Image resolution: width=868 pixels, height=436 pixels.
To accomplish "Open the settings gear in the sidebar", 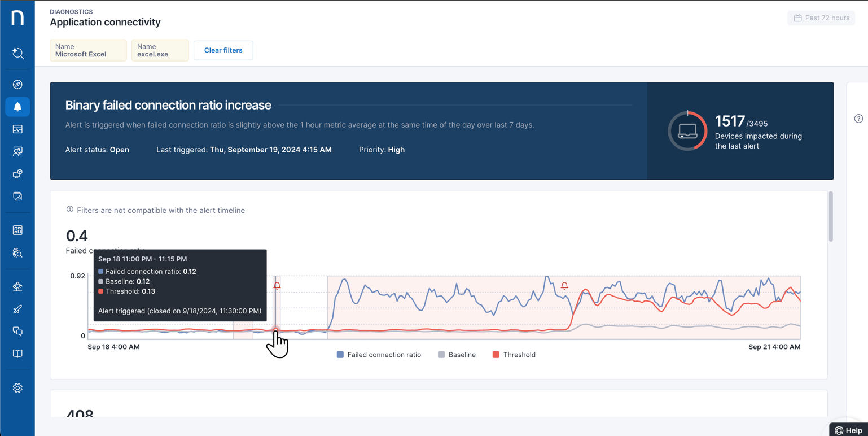I will pyautogui.click(x=17, y=388).
